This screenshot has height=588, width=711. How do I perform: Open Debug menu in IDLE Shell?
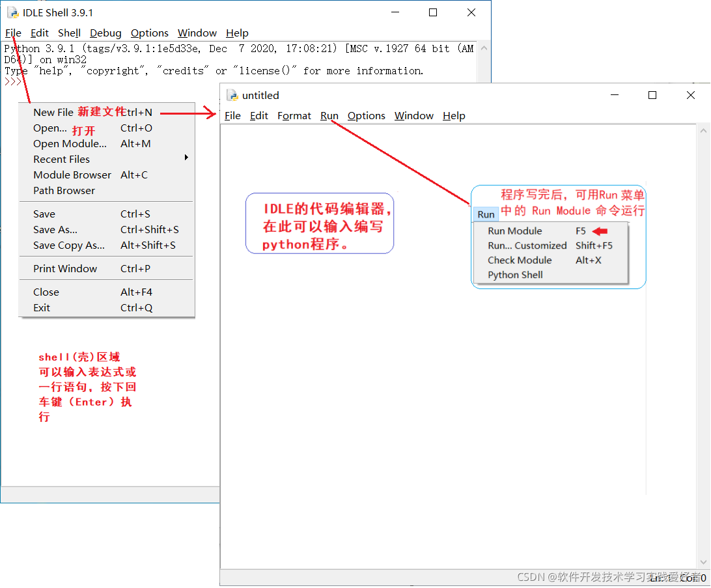[x=105, y=33]
